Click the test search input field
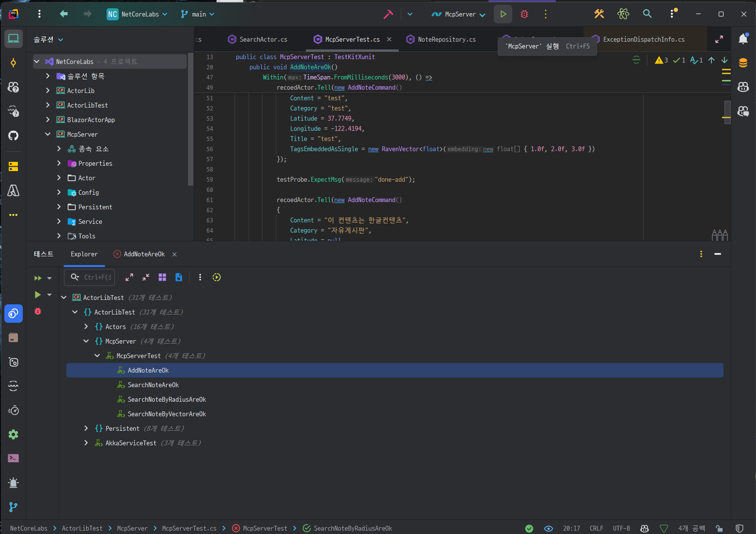Image resolution: width=756 pixels, height=534 pixels. [97, 277]
